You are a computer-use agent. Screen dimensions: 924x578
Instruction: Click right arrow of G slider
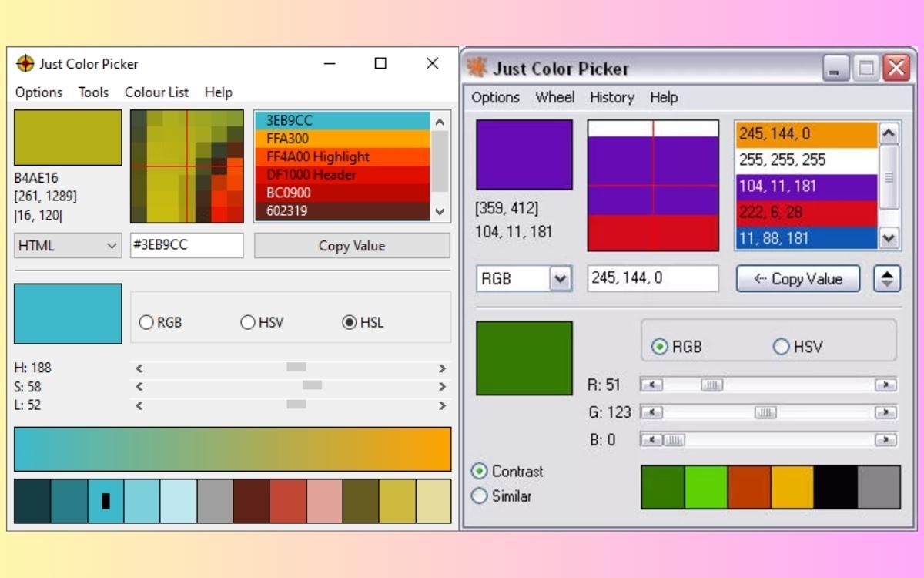(x=885, y=413)
